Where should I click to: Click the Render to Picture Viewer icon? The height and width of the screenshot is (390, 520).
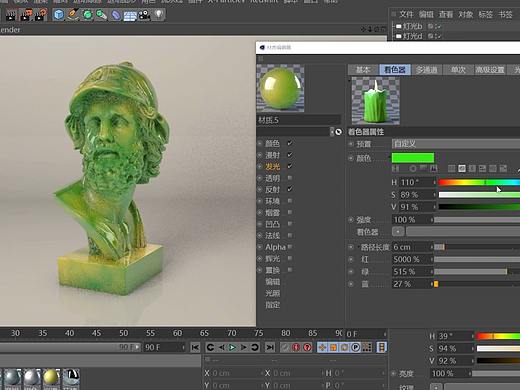click(x=26, y=15)
